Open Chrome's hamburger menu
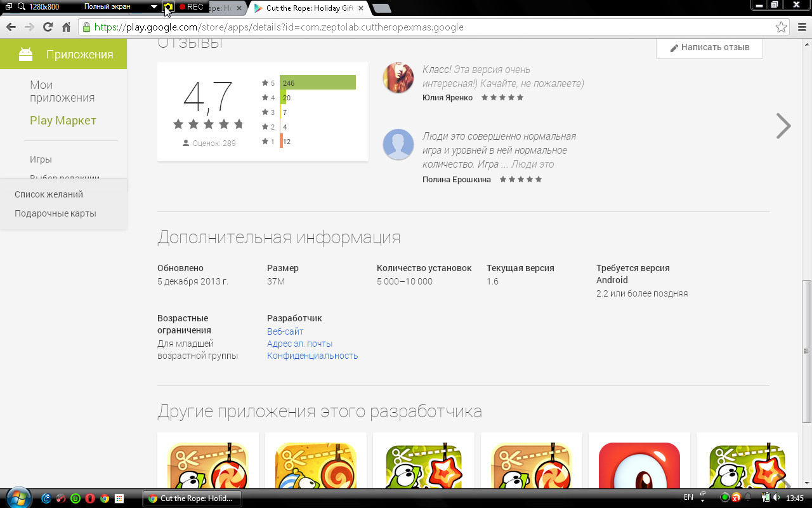Image resolution: width=812 pixels, height=508 pixels. click(x=801, y=27)
